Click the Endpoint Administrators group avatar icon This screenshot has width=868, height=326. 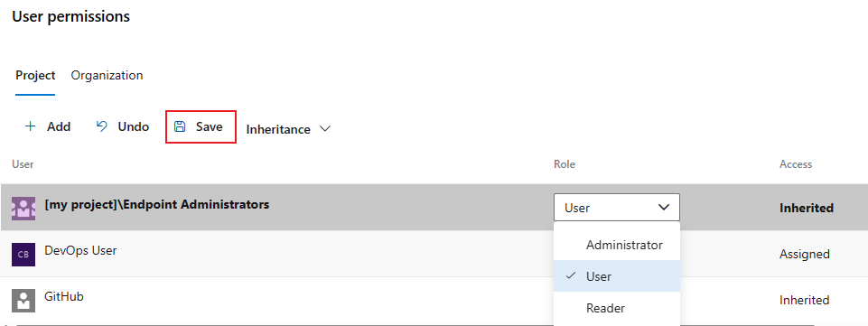(23, 208)
